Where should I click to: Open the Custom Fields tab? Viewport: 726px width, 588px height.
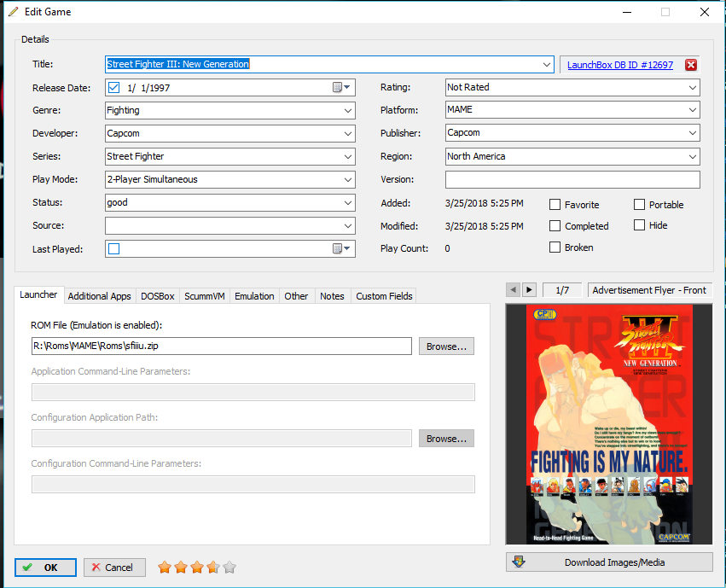tap(384, 296)
